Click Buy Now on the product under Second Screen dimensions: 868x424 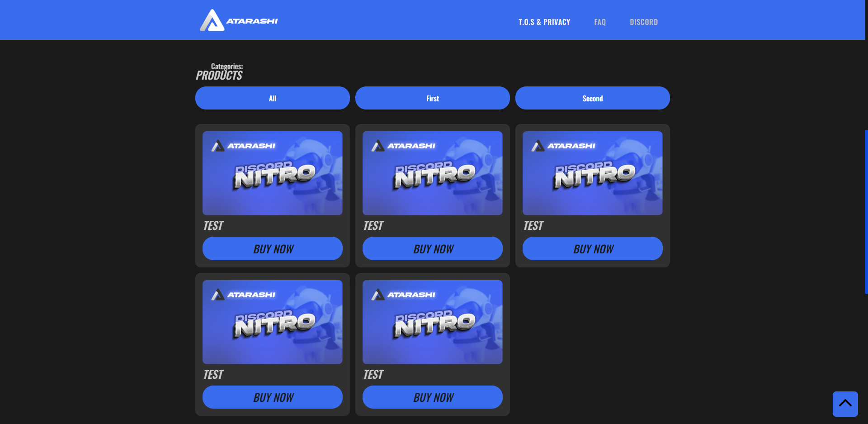pyautogui.click(x=593, y=248)
